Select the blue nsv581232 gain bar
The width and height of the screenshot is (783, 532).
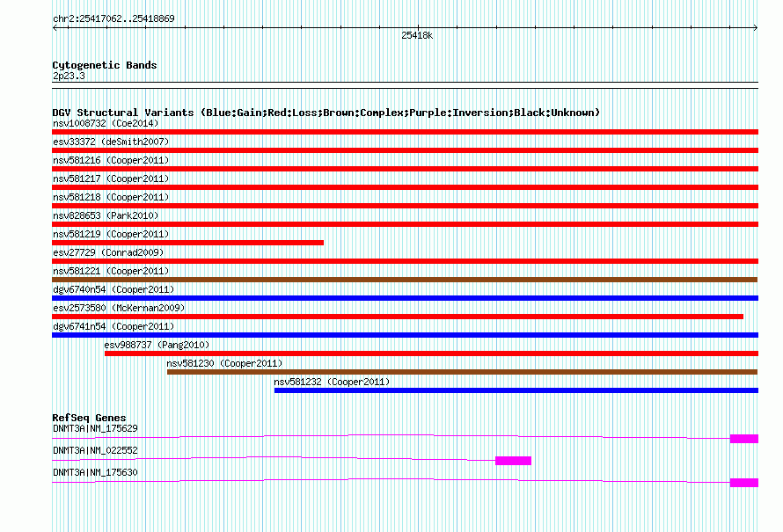point(516,390)
